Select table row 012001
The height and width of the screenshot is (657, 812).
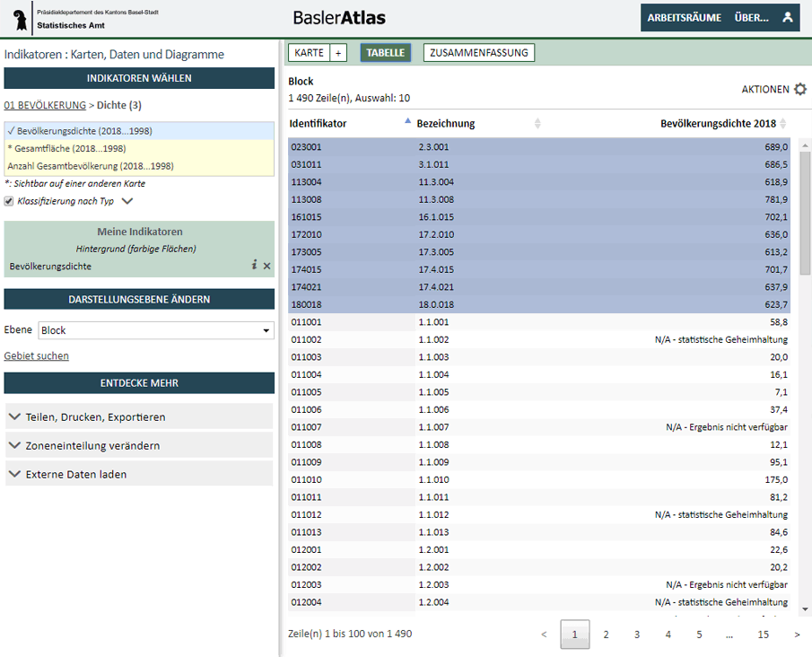tap(539, 550)
